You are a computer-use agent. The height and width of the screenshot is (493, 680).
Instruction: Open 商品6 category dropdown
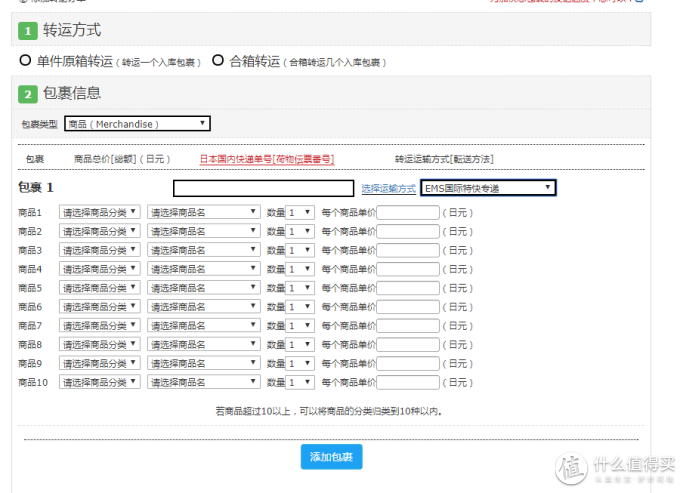(x=100, y=307)
